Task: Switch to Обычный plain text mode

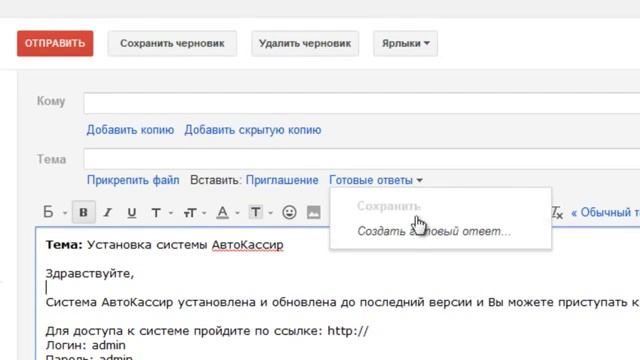Action: click(606, 212)
